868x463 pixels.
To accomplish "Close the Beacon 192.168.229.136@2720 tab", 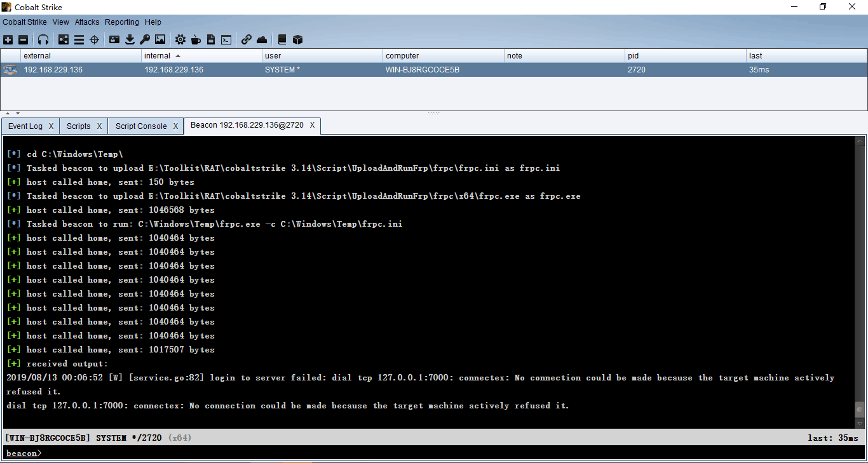I will point(312,125).
